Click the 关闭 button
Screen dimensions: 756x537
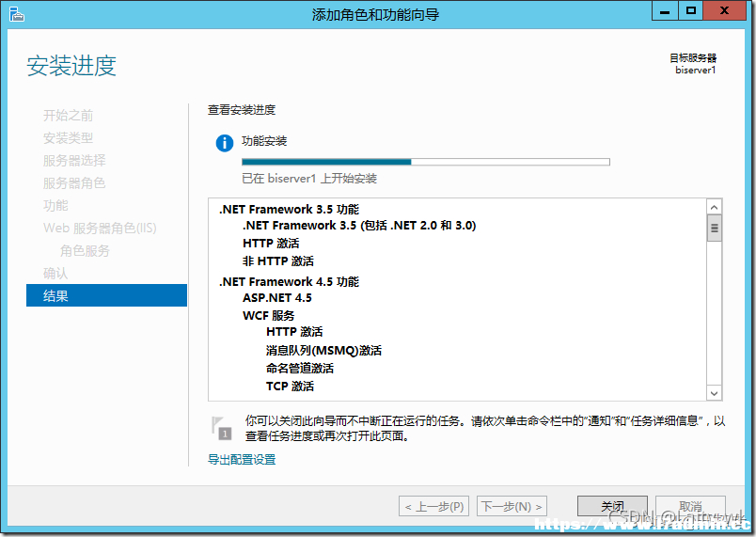tap(612, 506)
